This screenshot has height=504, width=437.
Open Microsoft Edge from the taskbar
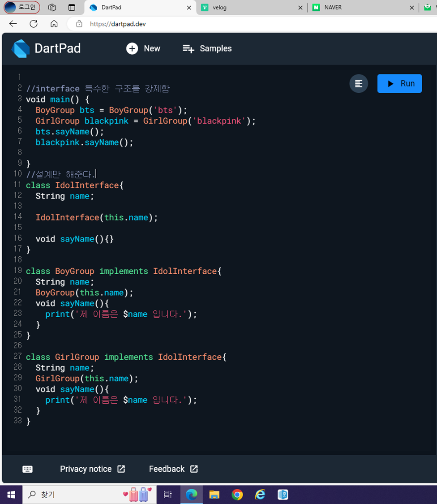pyautogui.click(x=192, y=495)
